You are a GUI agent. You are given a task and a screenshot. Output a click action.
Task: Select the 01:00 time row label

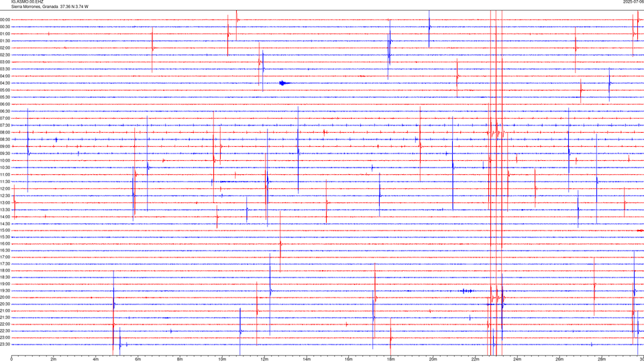[x=5, y=34]
